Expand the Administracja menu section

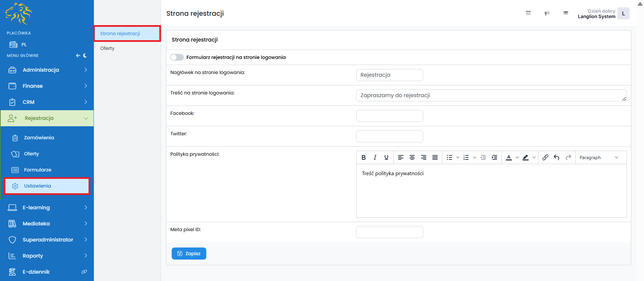click(47, 70)
